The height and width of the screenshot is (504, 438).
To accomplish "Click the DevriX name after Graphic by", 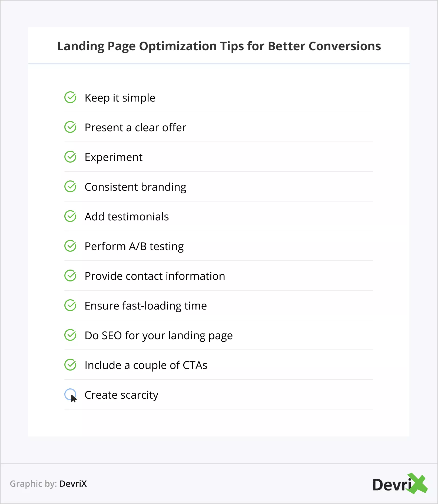I will (73, 484).
